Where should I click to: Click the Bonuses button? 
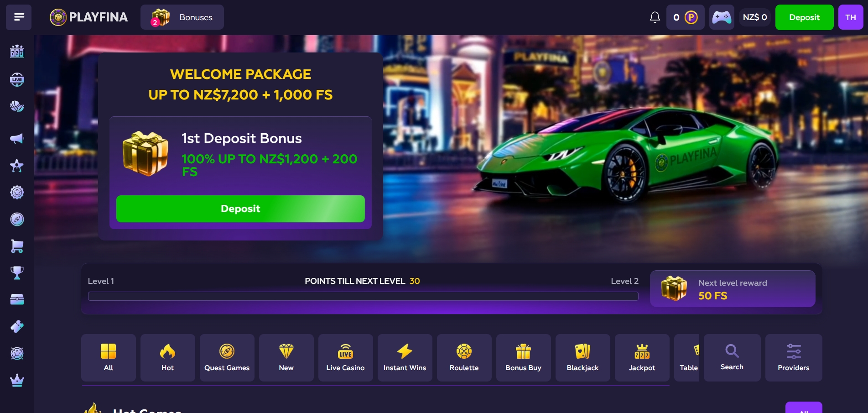182,17
